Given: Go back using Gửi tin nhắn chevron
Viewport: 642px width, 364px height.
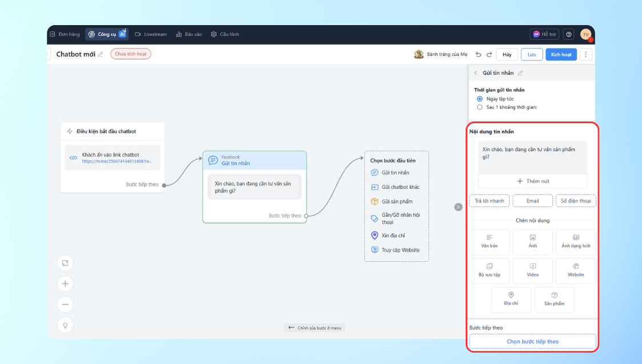Looking at the screenshot, I should 476,73.
